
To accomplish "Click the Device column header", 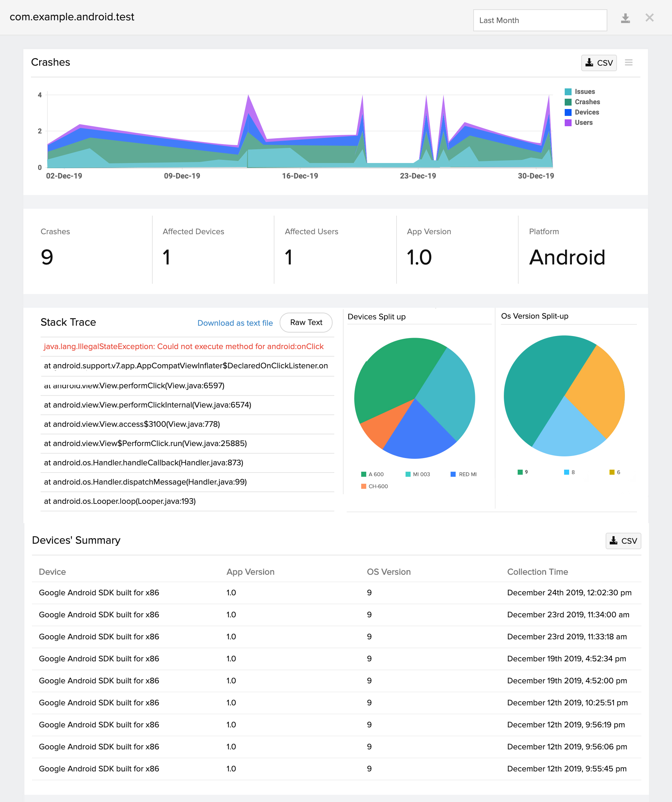I will click(52, 572).
